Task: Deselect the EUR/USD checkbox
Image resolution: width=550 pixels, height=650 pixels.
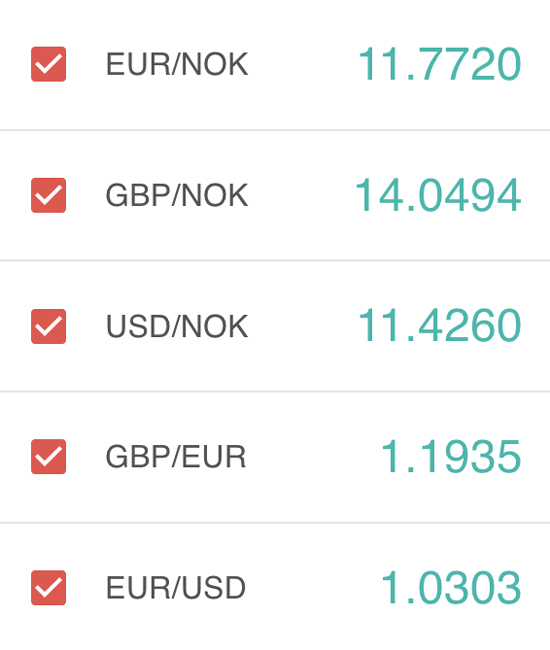Action: click(48, 587)
